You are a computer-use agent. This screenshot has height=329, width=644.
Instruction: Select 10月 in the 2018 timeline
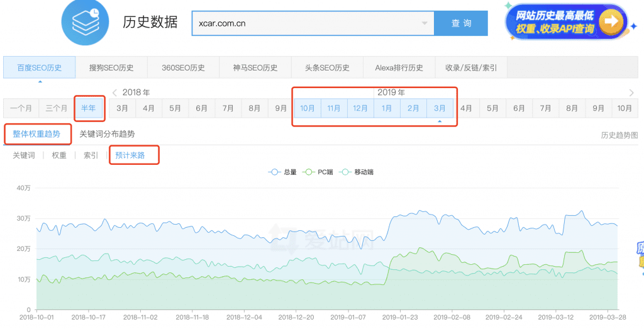(308, 108)
